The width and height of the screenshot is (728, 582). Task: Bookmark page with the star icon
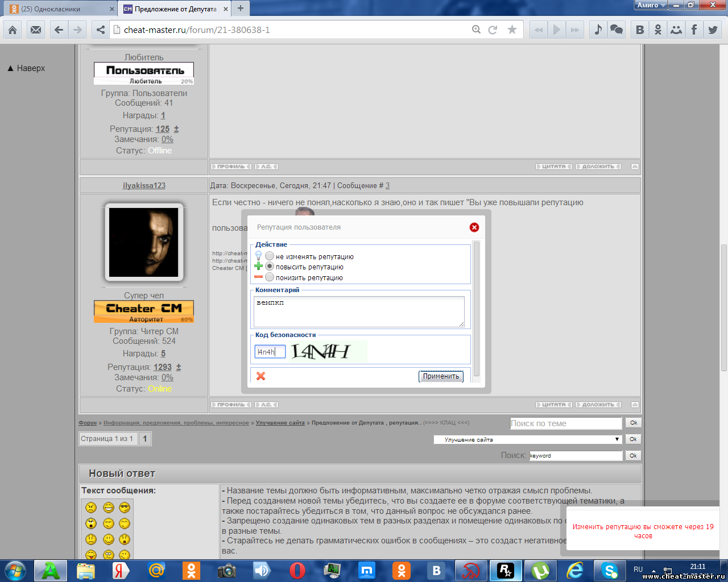(512, 30)
